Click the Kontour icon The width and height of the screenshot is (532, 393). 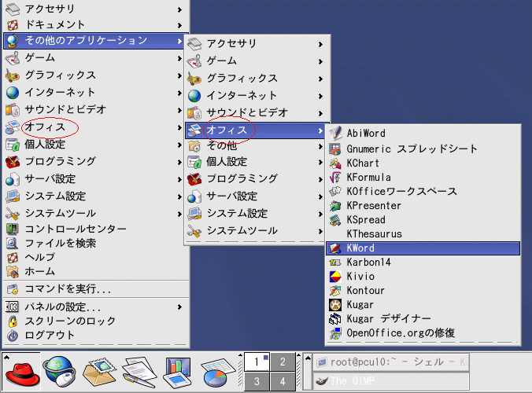coord(335,291)
